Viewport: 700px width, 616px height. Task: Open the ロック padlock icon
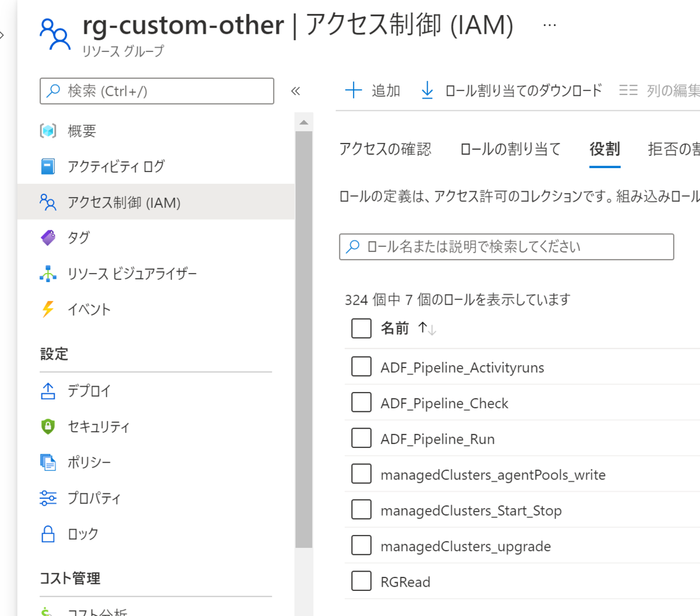tap(48, 534)
